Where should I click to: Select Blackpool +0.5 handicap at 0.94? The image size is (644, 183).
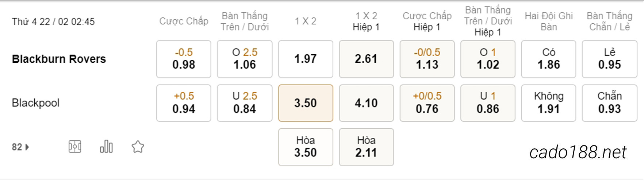point(184,103)
